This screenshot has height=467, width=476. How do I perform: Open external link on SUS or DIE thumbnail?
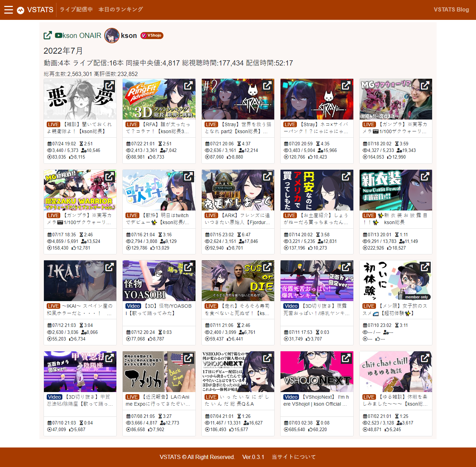[267, 267]
